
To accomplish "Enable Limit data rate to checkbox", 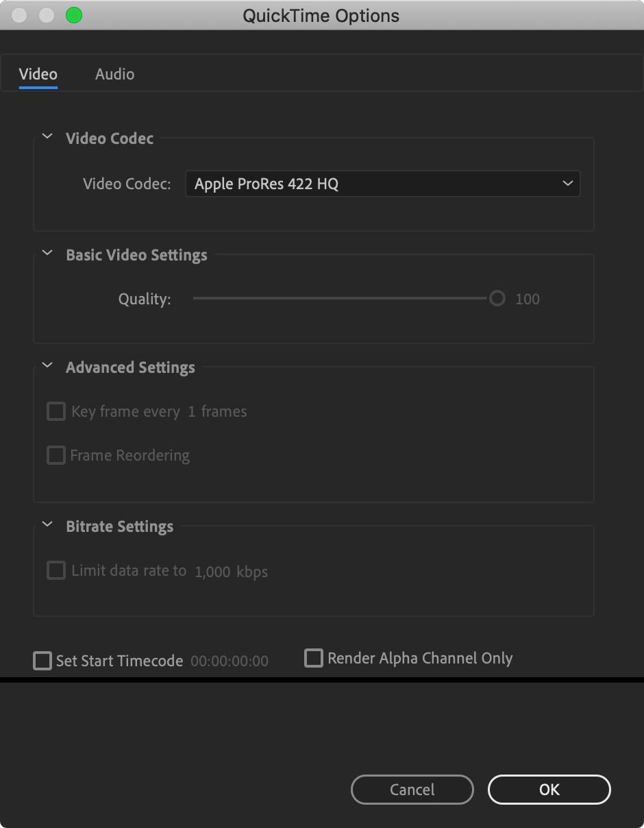I will point(55,570).
